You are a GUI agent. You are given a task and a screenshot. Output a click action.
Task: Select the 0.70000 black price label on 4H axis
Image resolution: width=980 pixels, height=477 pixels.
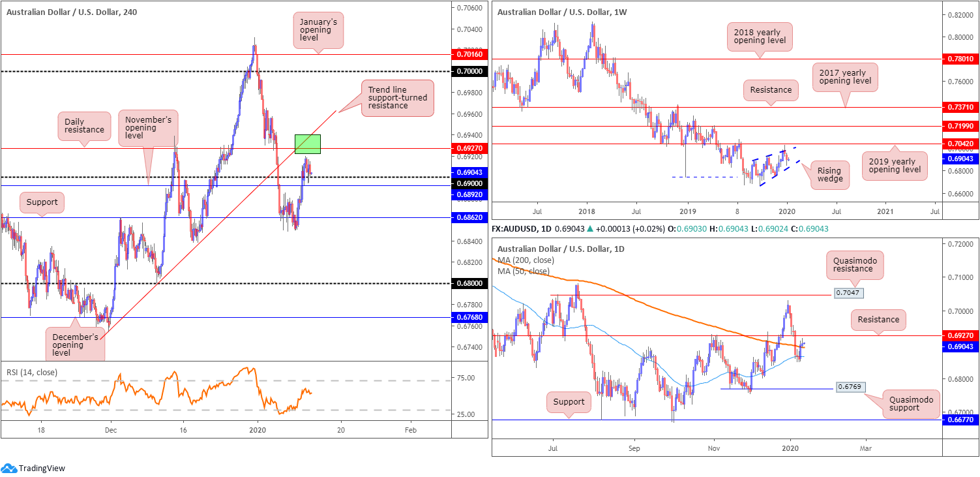[x=469, y=71]
